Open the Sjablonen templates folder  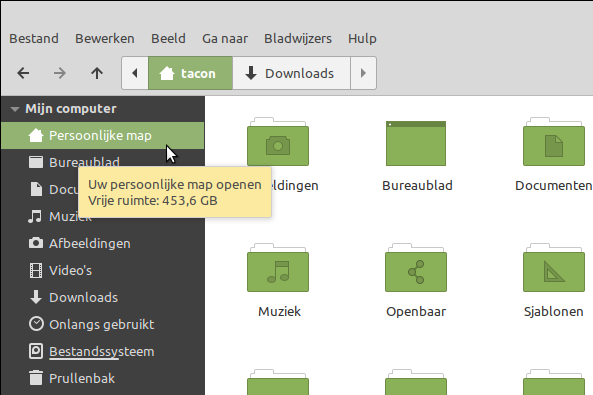(x=554, y=268)
